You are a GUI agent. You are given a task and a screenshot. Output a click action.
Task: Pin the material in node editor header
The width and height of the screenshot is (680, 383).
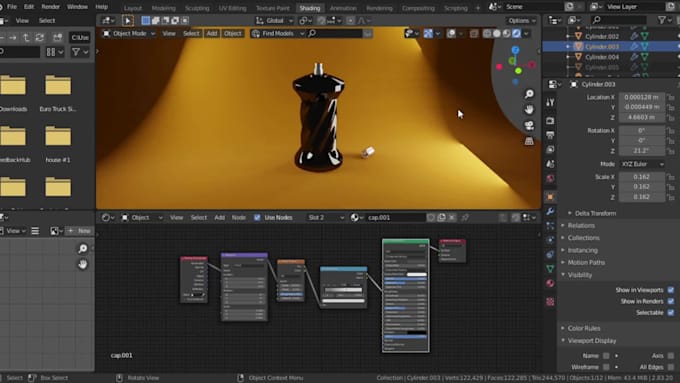tap(465, 217)
